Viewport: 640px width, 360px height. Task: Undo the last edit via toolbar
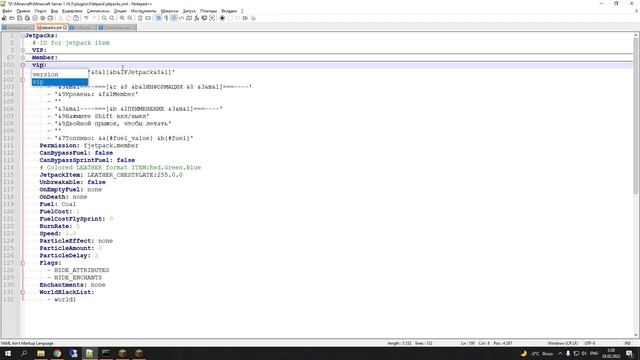(86, 18)
